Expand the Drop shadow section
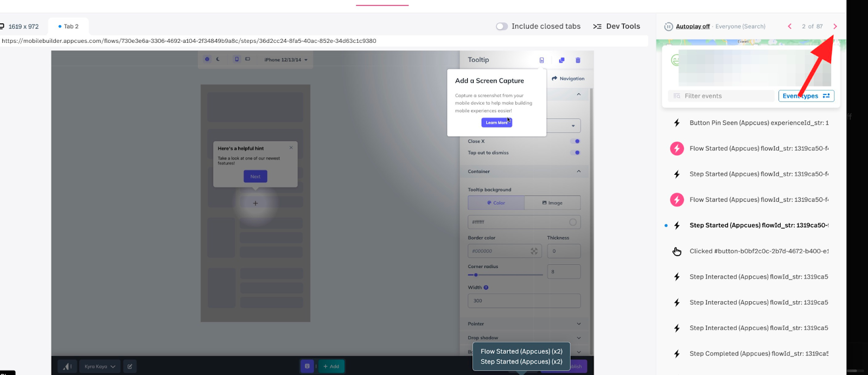The width and height of the screenshot is (868, 375). (x=524, y=338)
